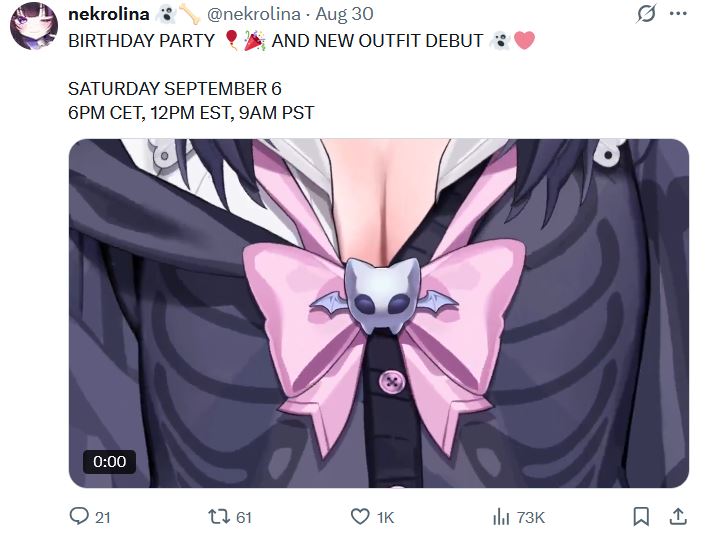709x537 pixels.
Task: Click the nekrolina display name
Action: click(x=109, y=14)
